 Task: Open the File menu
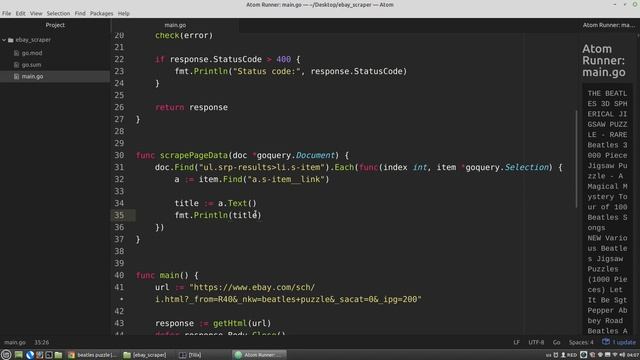tap(7, 13)
